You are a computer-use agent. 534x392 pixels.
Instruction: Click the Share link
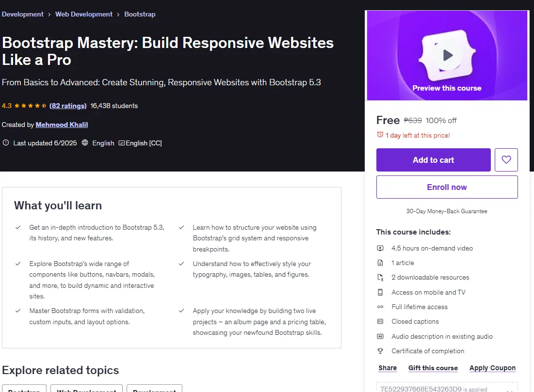coord(388,368)
